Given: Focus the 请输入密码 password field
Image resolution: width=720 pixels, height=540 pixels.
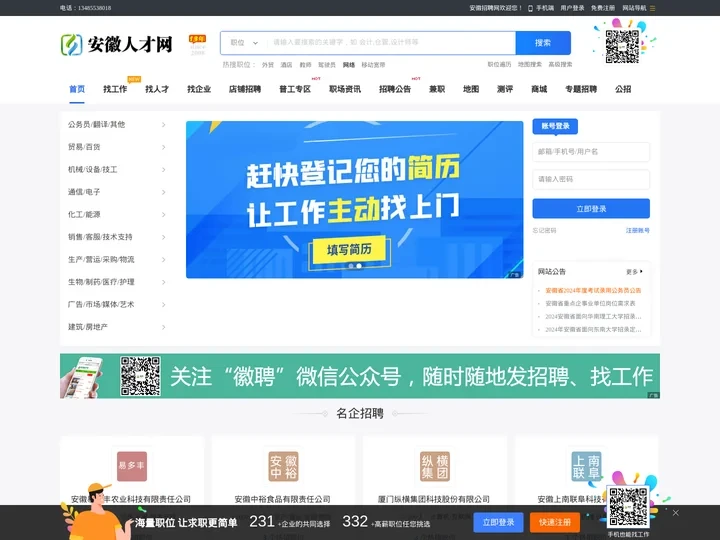Looking at the screenshot, I should coord(591,180).
